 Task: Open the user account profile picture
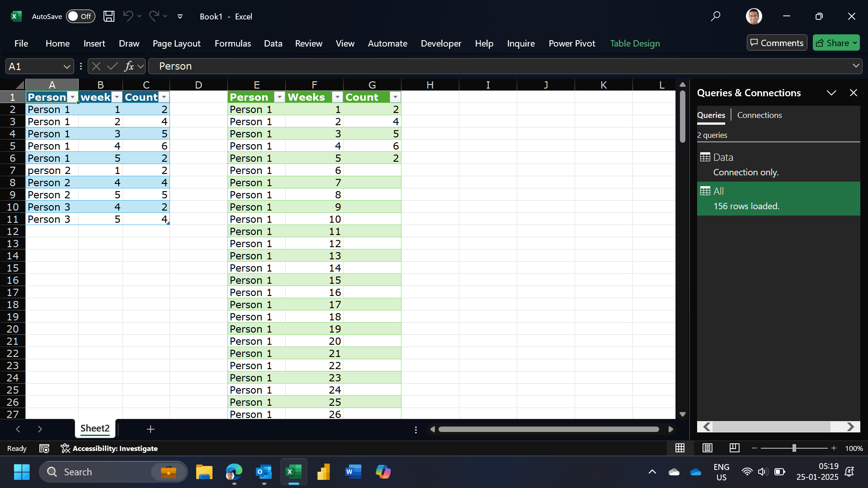754,16
